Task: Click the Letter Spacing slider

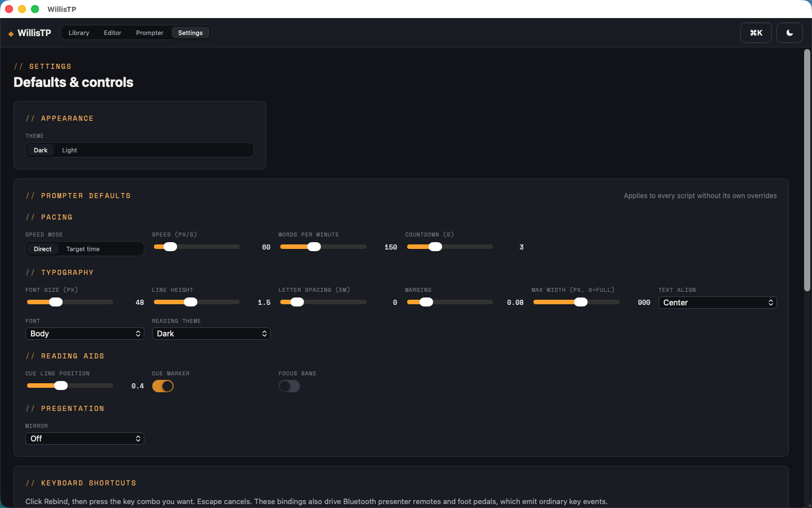Action: tap(323, 302)
